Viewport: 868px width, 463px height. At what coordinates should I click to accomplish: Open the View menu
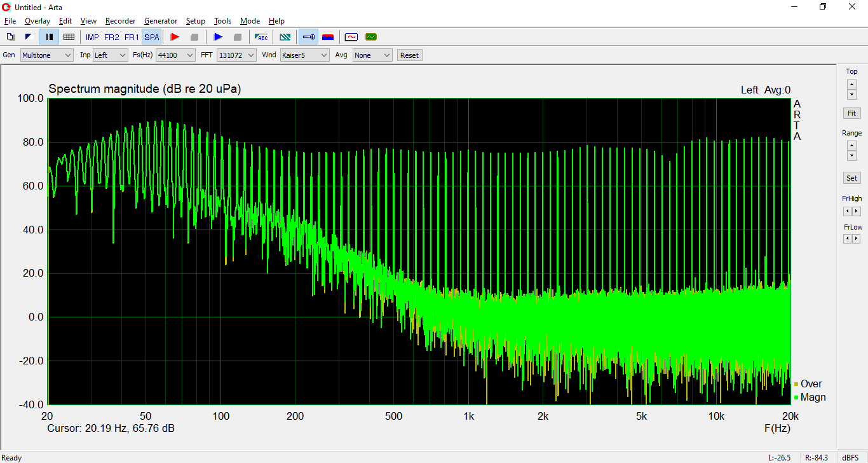tap(88, 21)
